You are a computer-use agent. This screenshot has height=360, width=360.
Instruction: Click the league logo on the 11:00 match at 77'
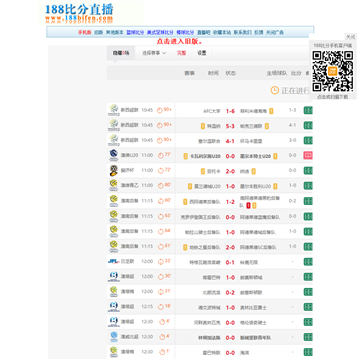tap(113, 155)
